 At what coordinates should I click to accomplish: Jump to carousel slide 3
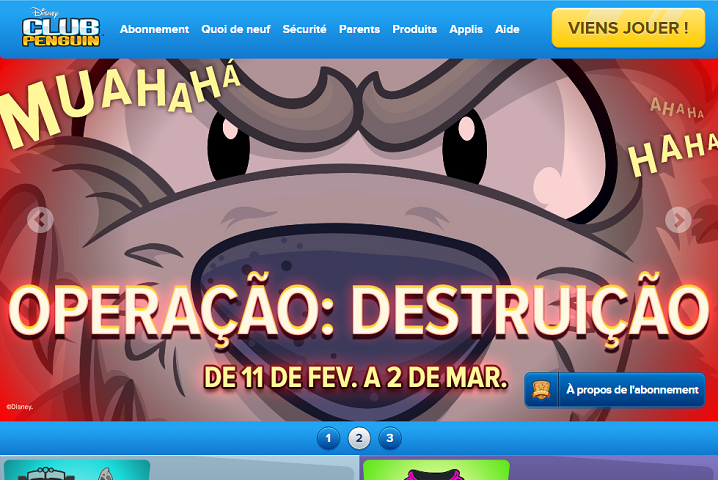pyautogui.click(x=390, y=438)
